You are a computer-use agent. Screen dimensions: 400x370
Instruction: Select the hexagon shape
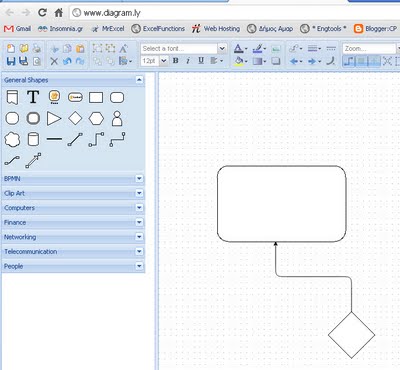click(x=96, y=118)
